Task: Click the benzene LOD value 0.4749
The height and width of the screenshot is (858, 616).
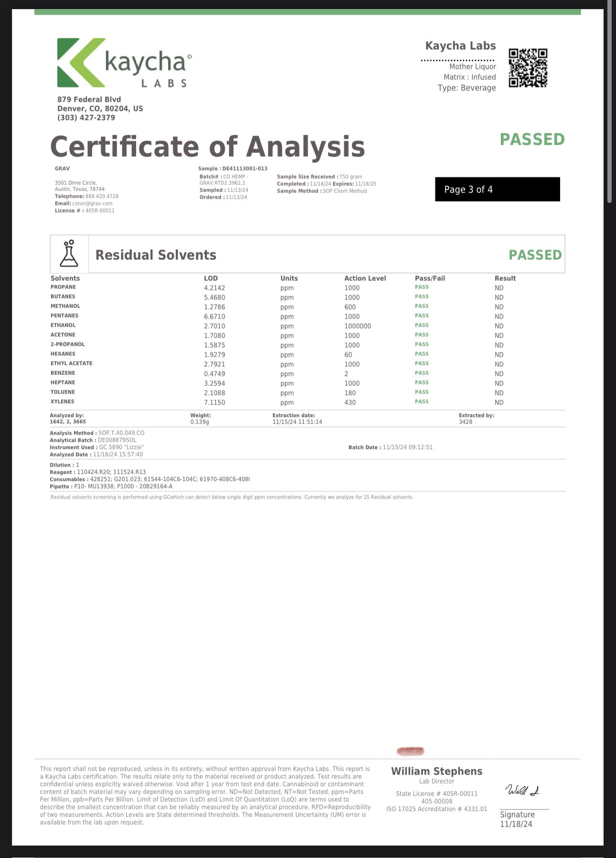Action: pyautogui.click(x=214, y=374)
